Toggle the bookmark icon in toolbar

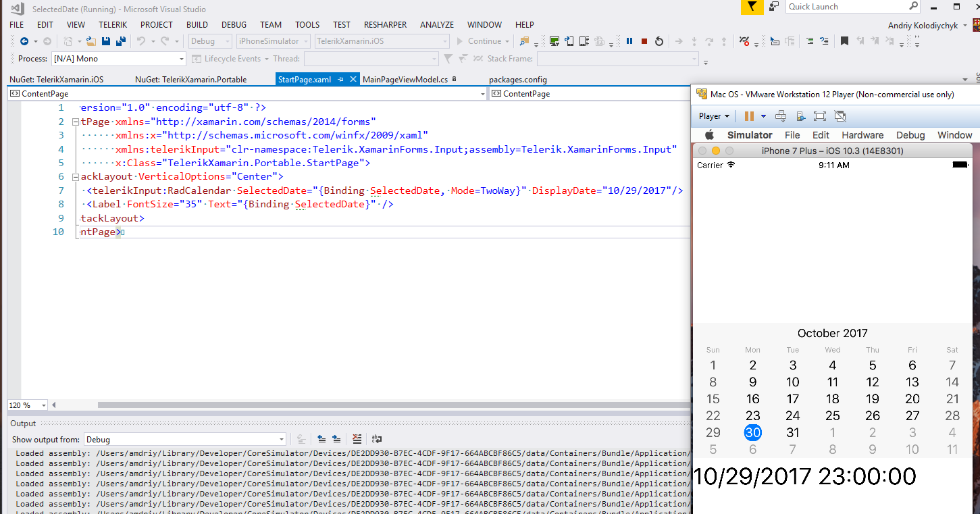[x=844, y=41]
